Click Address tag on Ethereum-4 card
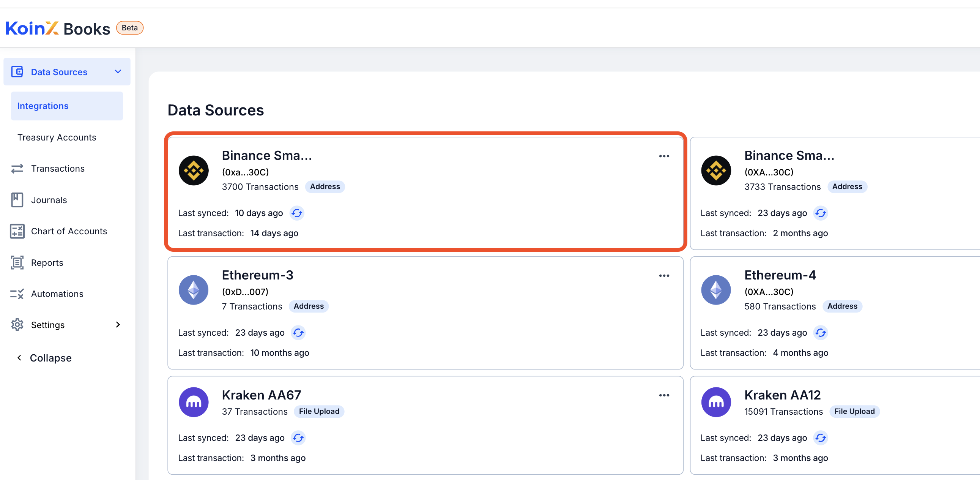Viewport: 980px width, 480px height. (x=842, y=306)
